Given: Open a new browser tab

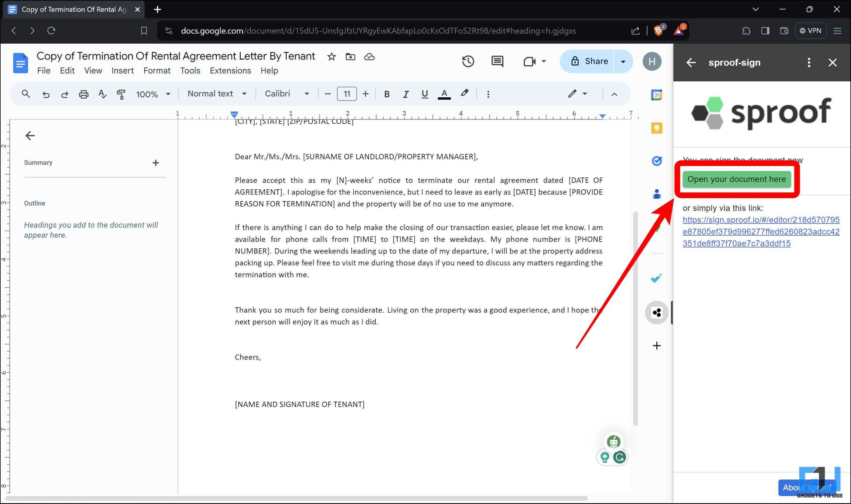Looking at the screenshot, I should click(157, 10).
